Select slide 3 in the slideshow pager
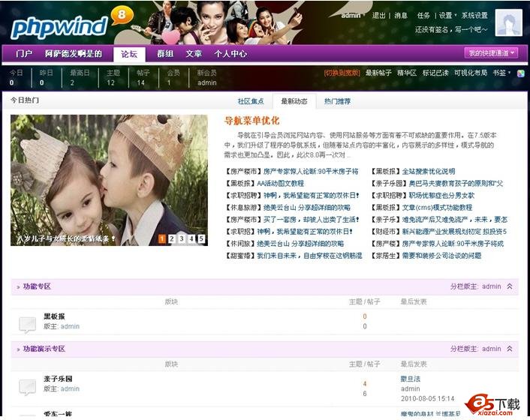This screenshot has width=530, height=420. pos(182,238)
